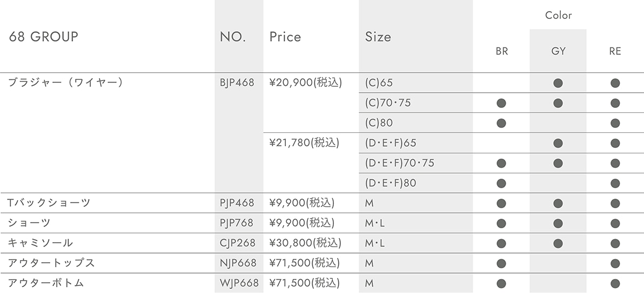Image resolution: width=644 pixels, height=293 pixels.
Task: Select the RE color column header
Action: (x=615, y=51)
